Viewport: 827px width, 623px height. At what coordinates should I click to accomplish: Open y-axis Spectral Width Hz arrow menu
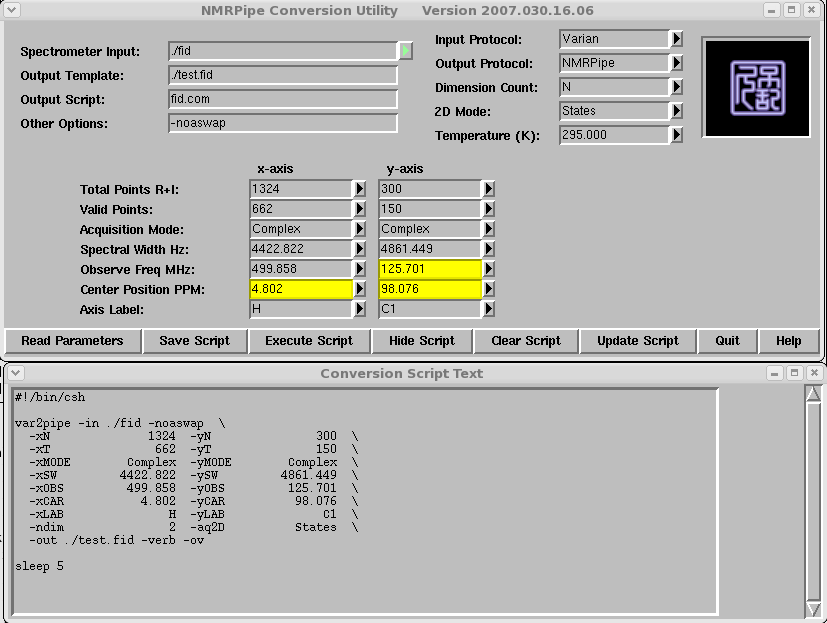tap(488, 249)
